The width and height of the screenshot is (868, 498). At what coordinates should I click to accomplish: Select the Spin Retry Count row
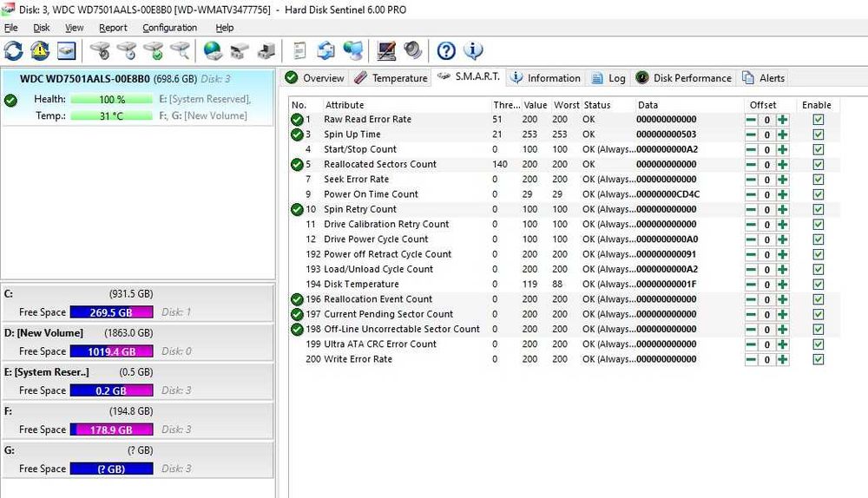[565, 209]
